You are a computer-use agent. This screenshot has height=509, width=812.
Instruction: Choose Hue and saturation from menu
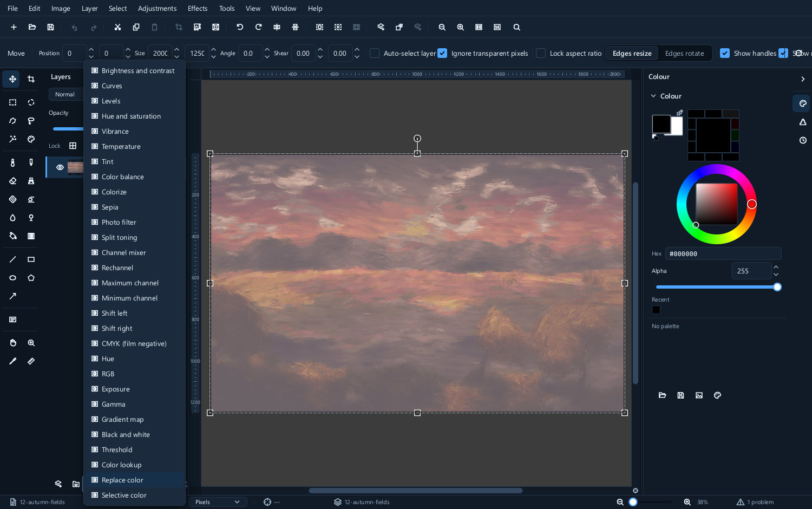coord(134,116)
